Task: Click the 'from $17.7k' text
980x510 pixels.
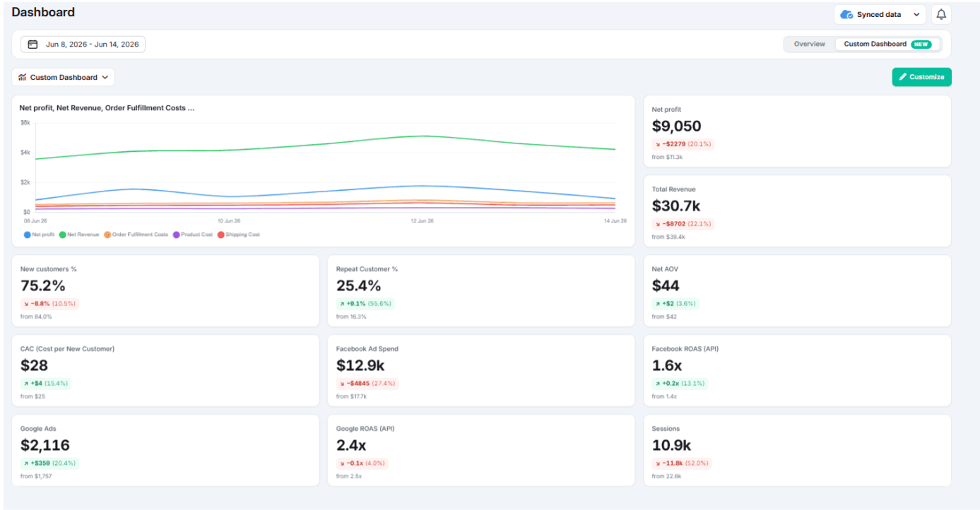Action: (352, 396)
